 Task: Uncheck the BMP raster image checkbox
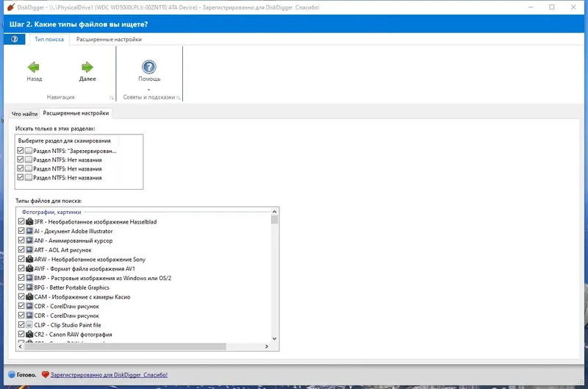pos(21,278)
